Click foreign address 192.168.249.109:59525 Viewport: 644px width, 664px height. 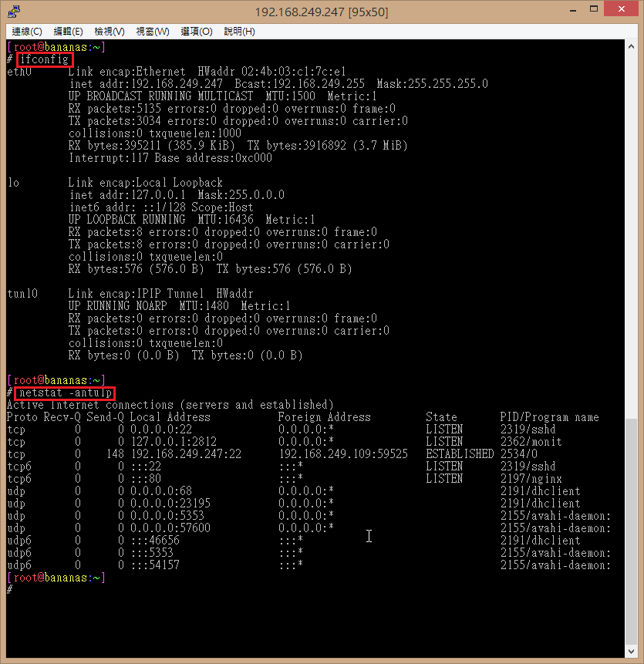[x=343, y=454]
